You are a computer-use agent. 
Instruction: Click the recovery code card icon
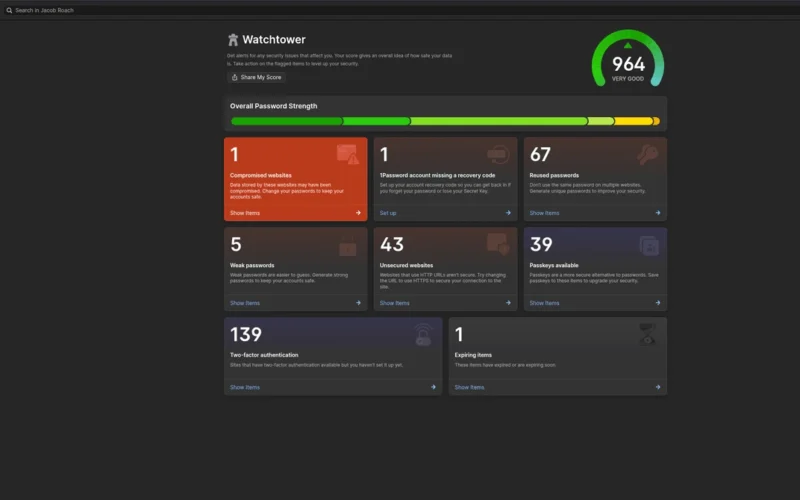[497, 154]
